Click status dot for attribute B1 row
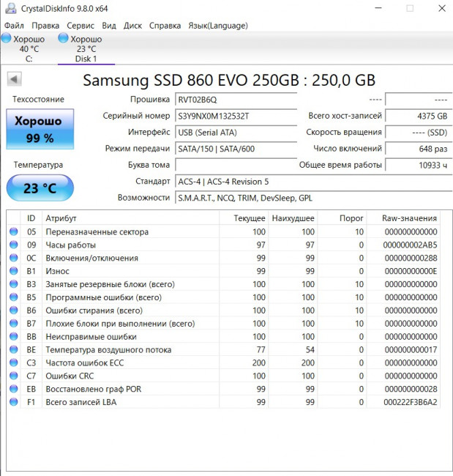The image size is (453, 476). point(14,271)
